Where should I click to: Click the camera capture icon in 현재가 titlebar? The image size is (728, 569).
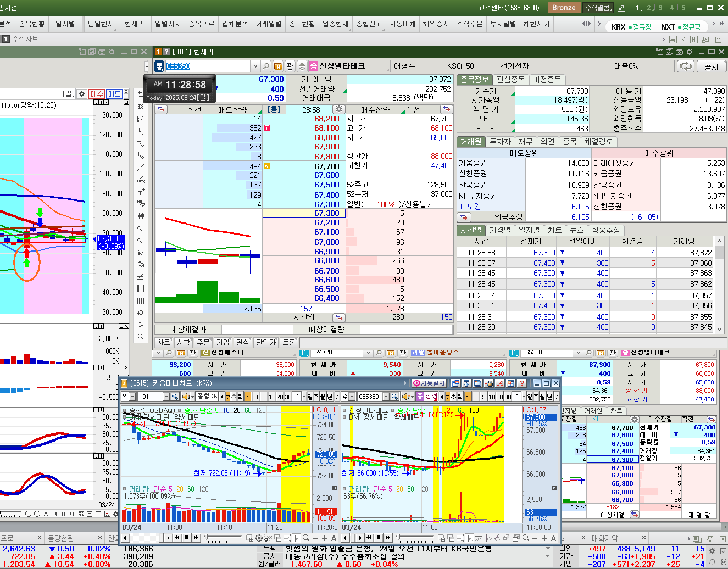pyautogui.click(x=680, y=52)
